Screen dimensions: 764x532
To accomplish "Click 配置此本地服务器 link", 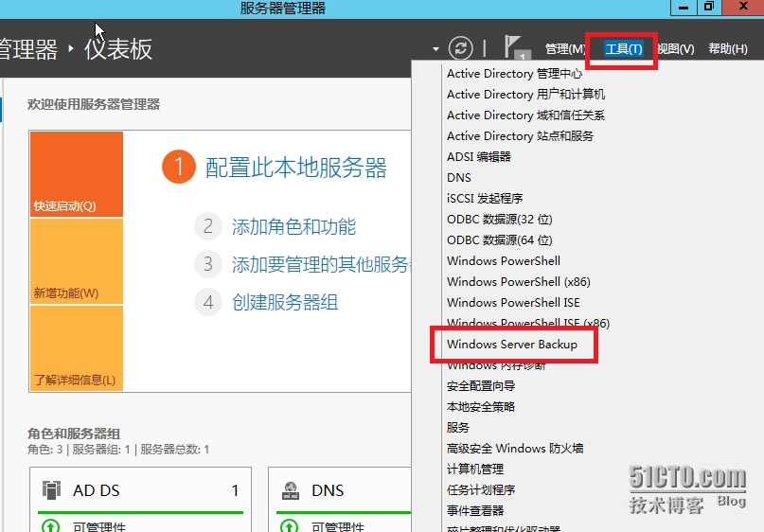I will coord(295,168).
